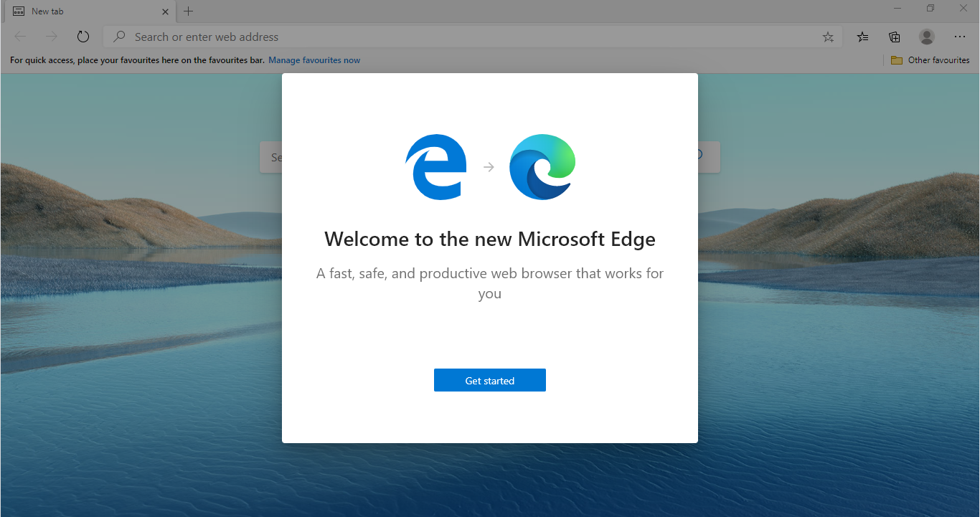Viewport: 980px width, 517px height.
Task: Close the New tab tab
Action: 165,11
